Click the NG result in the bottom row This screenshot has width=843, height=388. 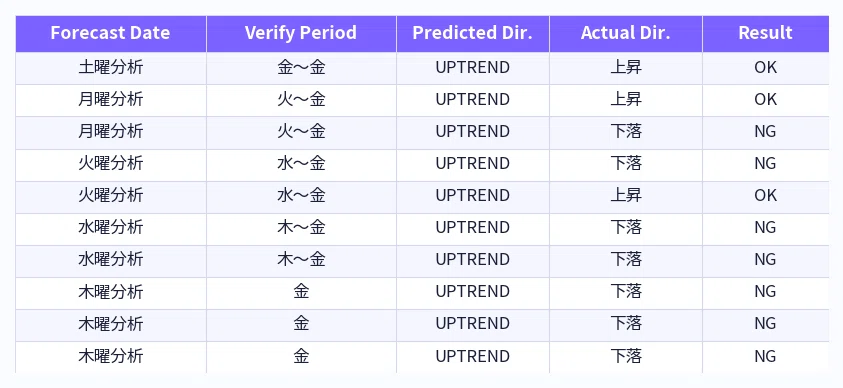click(x=766, y=356)
